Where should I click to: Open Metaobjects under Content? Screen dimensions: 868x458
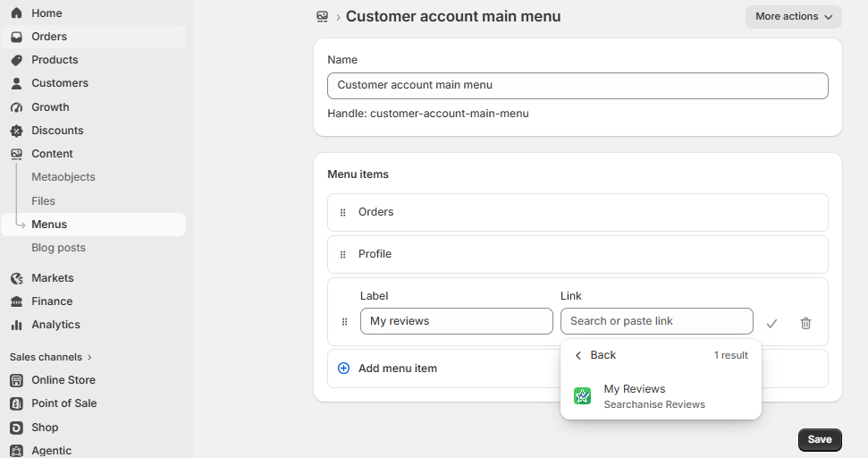tap(63, 177)
